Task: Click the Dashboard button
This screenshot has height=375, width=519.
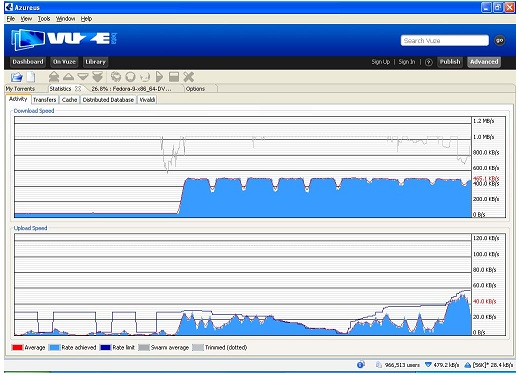Action: 28,62
